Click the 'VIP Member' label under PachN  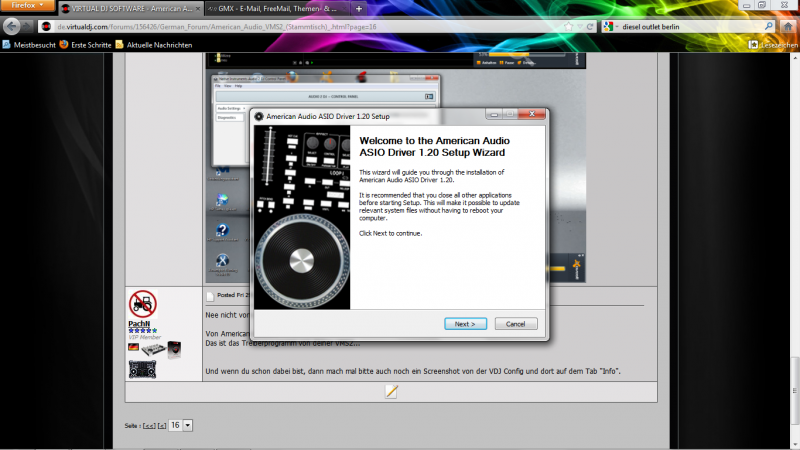coord(144,337)
